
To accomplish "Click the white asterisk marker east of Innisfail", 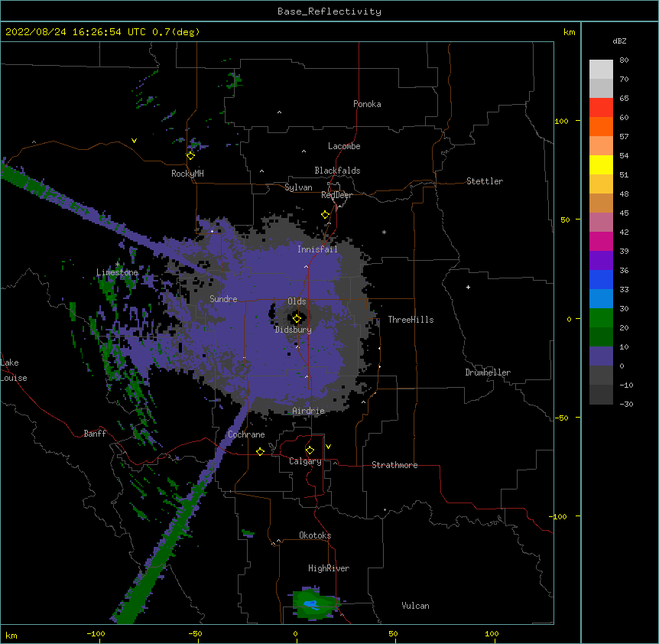I will [384, 232].
